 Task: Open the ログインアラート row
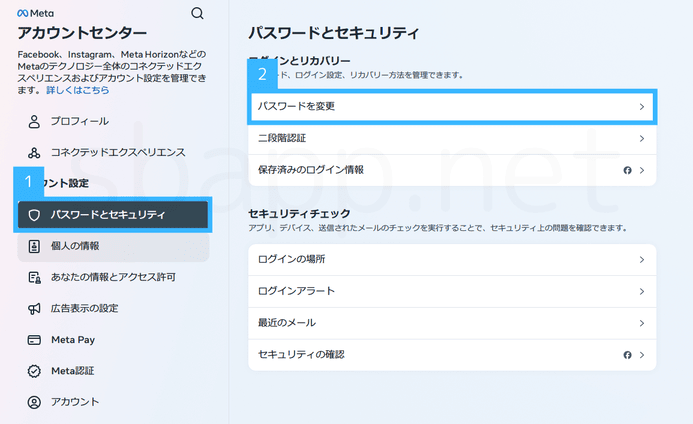coord(452,291)
